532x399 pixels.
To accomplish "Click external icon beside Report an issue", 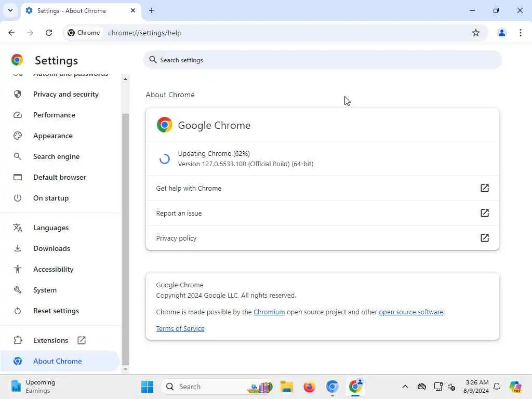I will click(485, 212).
